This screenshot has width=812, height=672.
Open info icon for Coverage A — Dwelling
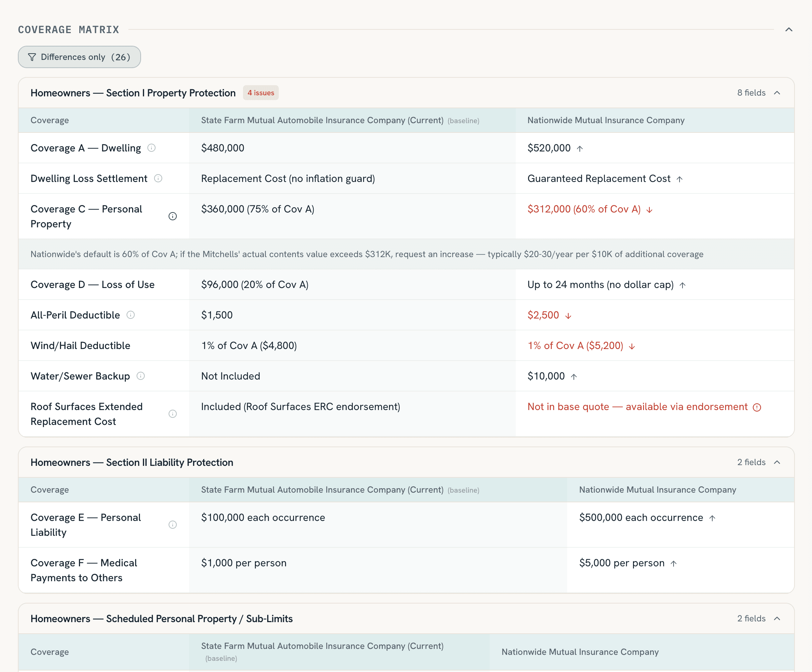pyautogui.click(x=151, y=148)
